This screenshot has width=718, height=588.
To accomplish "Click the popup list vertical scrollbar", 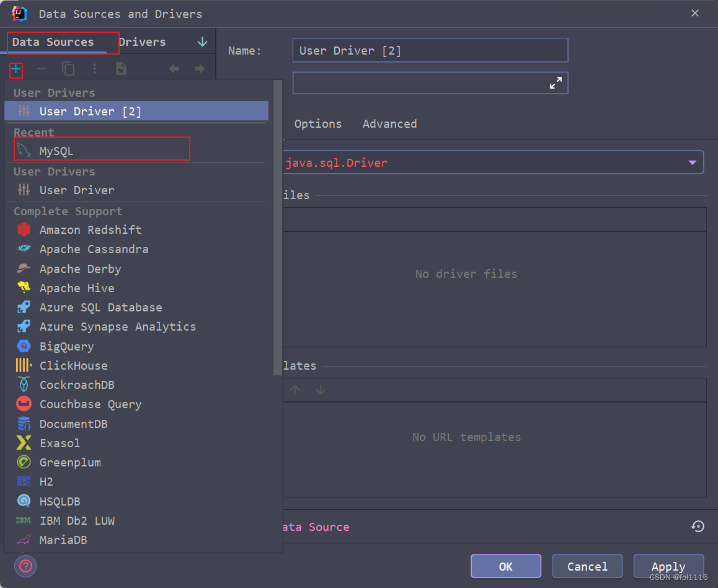I will click(278, 228).
